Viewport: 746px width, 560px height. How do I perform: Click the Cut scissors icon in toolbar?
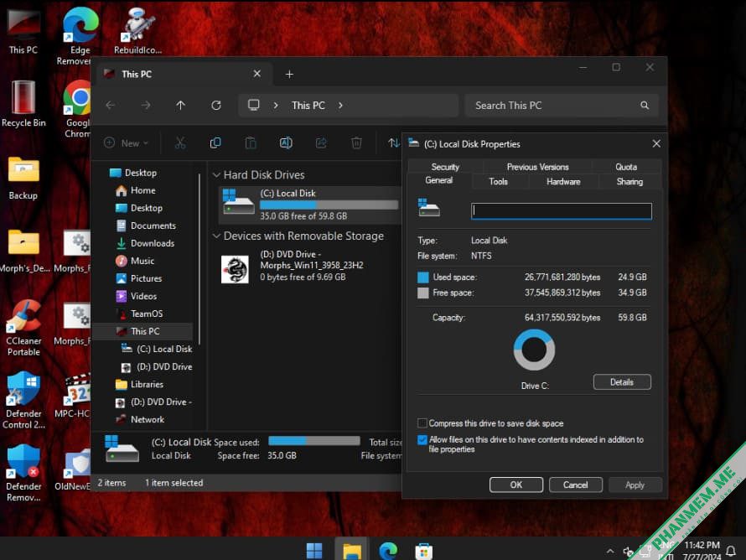click(180, 143)
